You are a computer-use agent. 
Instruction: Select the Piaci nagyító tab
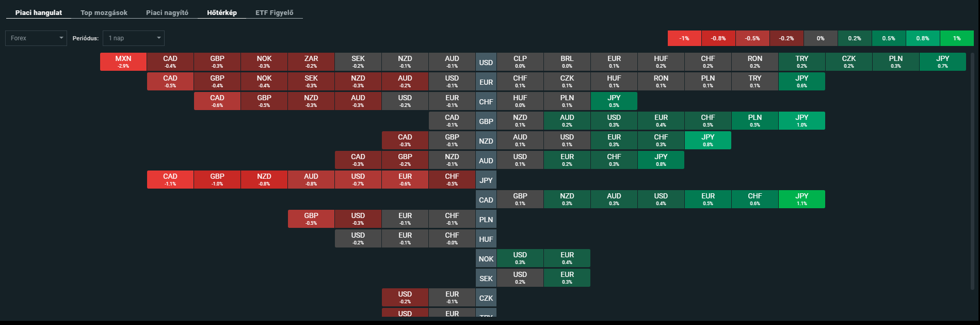pyautogui.click(x=167, y=12)
